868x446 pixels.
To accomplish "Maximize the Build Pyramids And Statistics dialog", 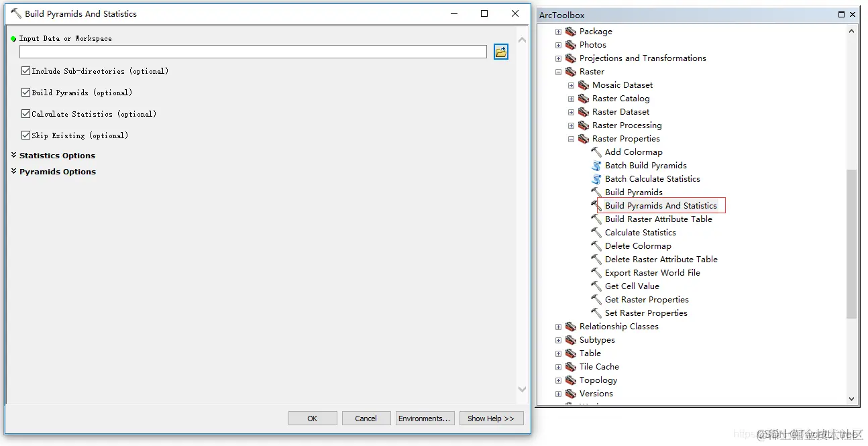I will [484, 13].
